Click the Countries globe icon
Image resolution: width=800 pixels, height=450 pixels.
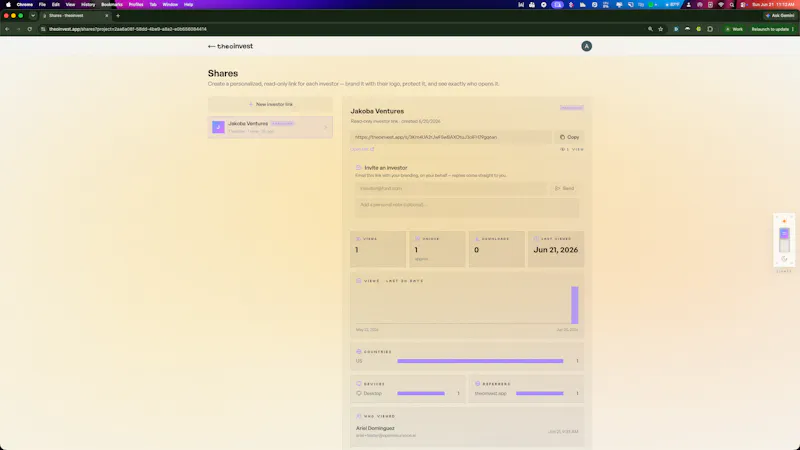tap(359, 352)
